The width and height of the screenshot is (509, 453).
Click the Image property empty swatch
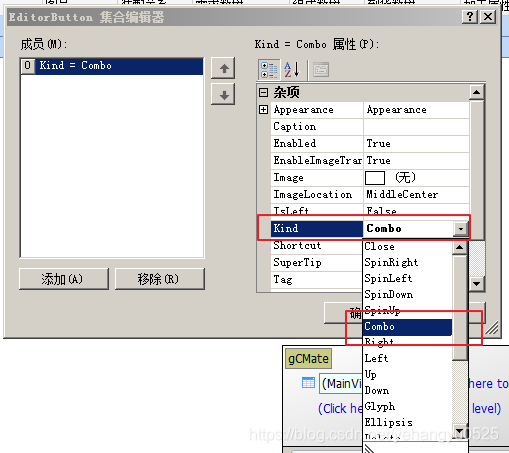tap(375, 178)
